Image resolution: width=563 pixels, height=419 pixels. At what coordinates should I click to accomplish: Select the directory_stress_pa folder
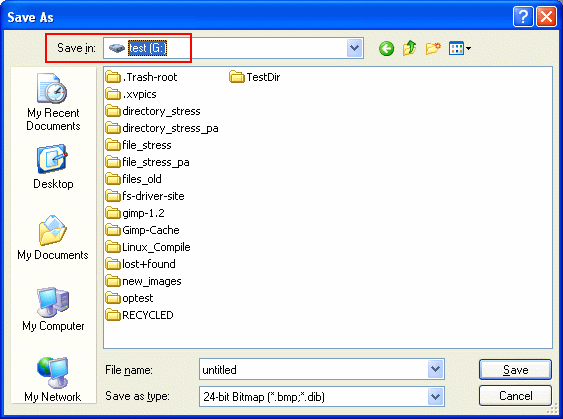point(162,128)
